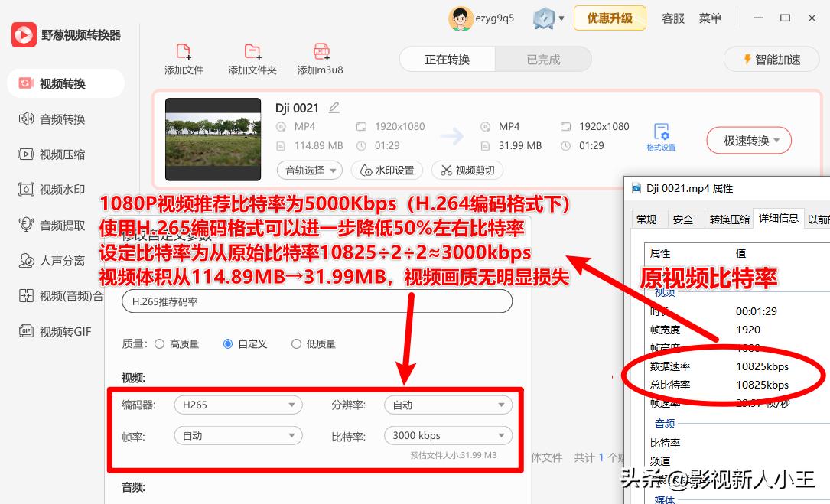This screenshot has width=830, height=504.
Task: Open 转换压缩 tab in Properties window
Action: tap(730, 219)
